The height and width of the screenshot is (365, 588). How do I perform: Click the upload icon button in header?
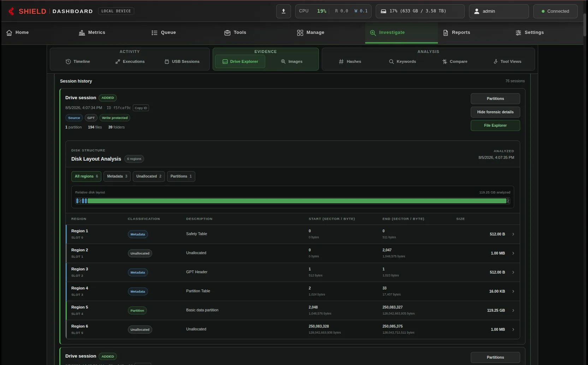pyautogui.click(x=283, y=11)
